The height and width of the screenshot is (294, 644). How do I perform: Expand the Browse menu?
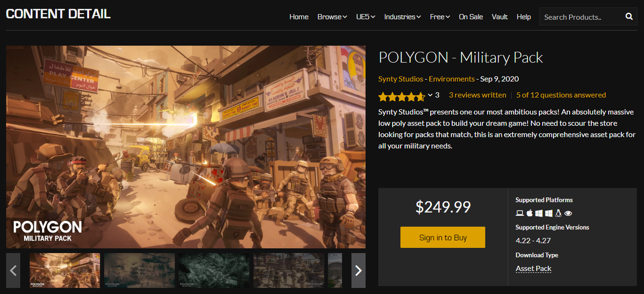coord(332,17)
